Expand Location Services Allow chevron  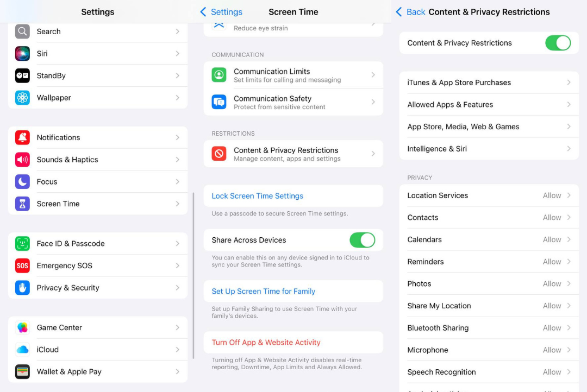(x=569, y=195)
